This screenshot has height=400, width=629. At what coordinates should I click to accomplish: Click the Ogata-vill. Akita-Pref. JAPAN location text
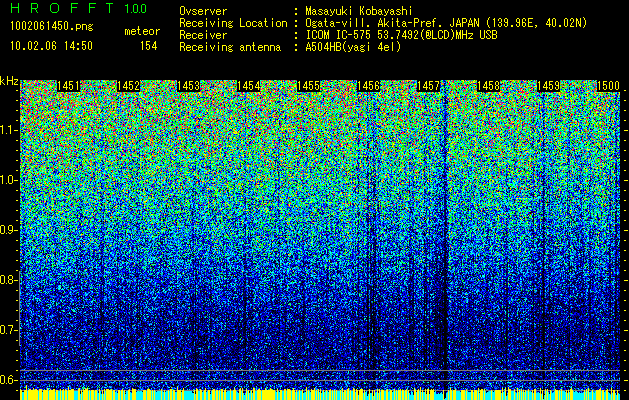point(446,23)
